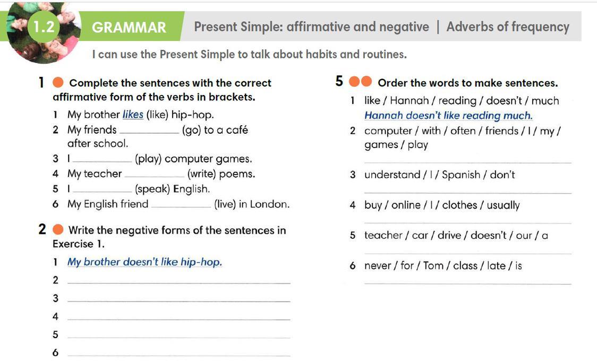Select the Adverbs of frequency heading
Screen dimensions: 597x364
507,27
